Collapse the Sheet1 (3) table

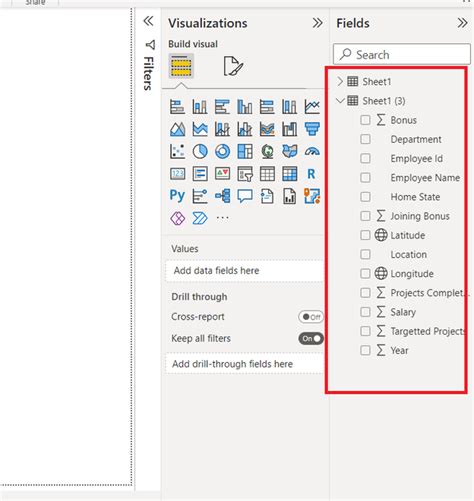coord(340,101)
